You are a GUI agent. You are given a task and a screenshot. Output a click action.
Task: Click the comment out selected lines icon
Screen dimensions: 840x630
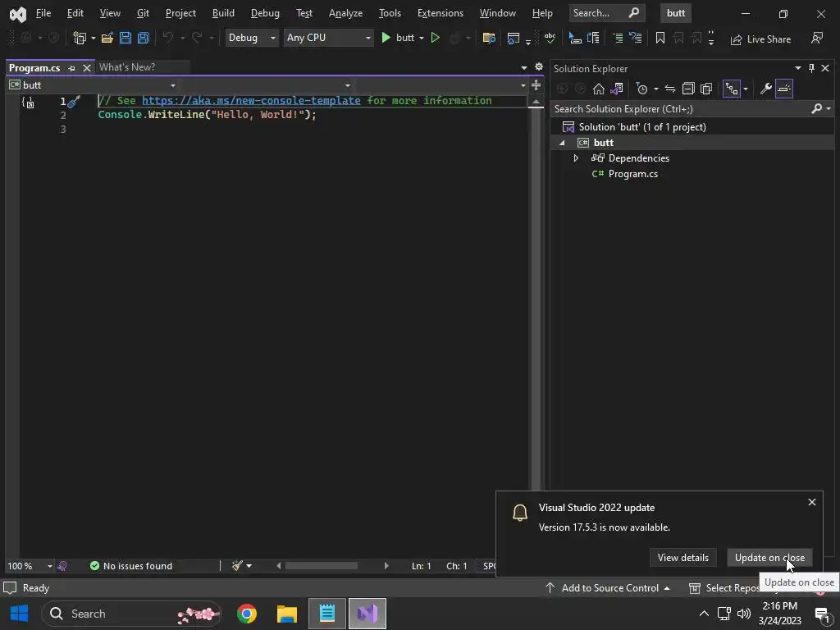coord(618,38)
